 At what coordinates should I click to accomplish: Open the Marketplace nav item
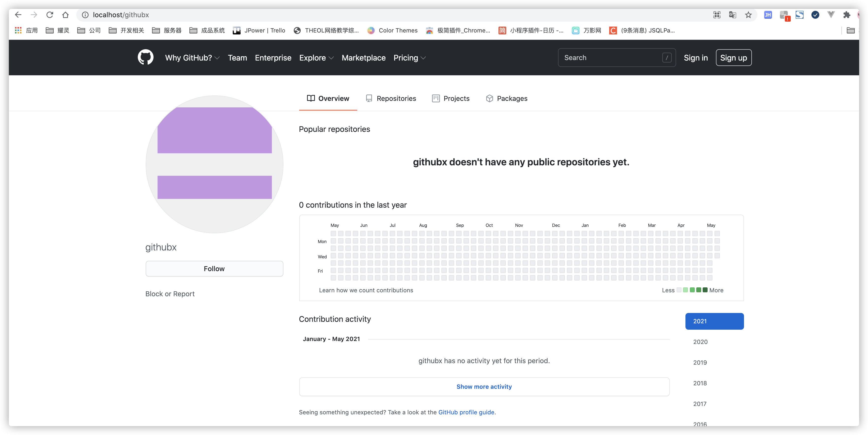[364, 58]
